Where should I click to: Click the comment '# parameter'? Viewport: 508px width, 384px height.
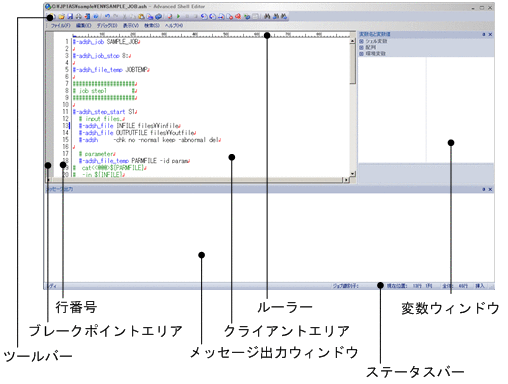[x=97, y=154]
